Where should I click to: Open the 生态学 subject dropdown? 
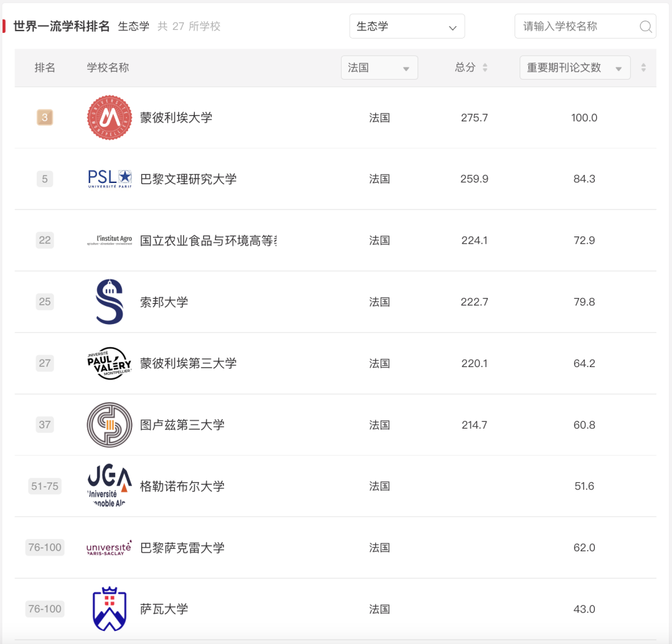click(407, 26)
